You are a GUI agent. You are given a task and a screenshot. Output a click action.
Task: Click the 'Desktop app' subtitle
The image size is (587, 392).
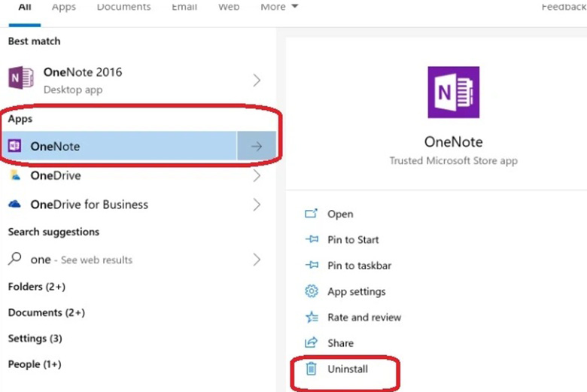73,90
